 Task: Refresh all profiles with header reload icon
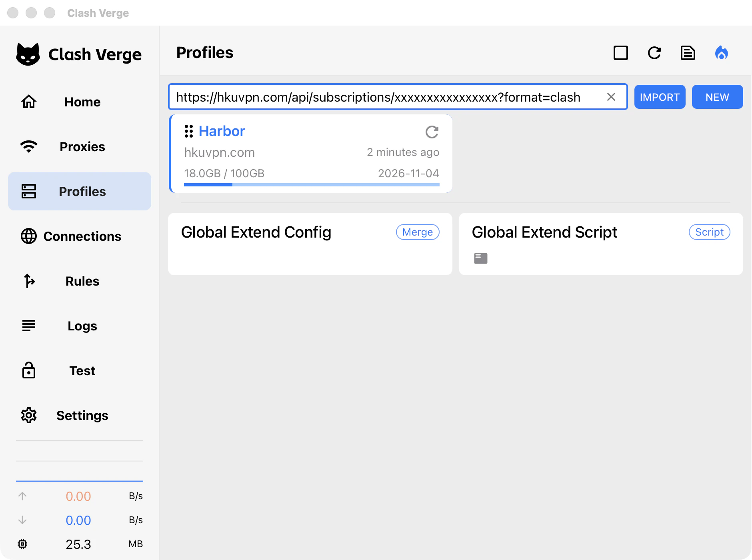coord(654,53)
